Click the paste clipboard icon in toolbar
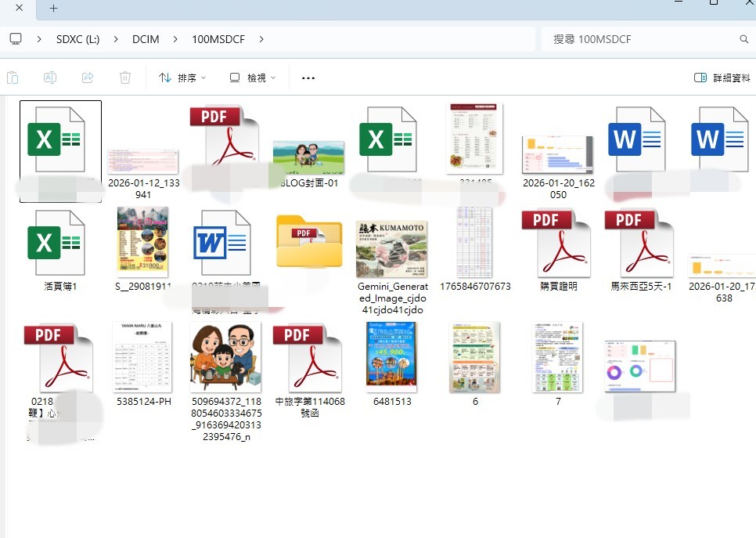The image size is (756, 538). click(13, 78)
